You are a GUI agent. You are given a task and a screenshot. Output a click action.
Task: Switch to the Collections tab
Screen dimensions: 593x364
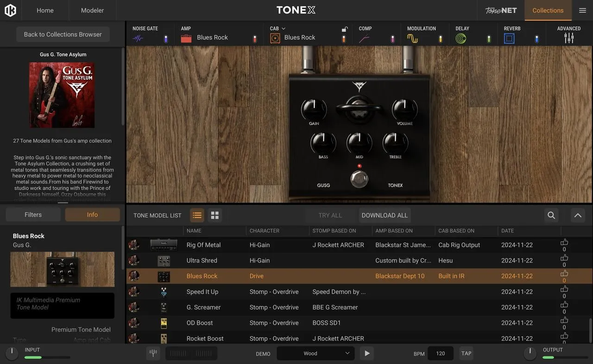click(548, 10)
